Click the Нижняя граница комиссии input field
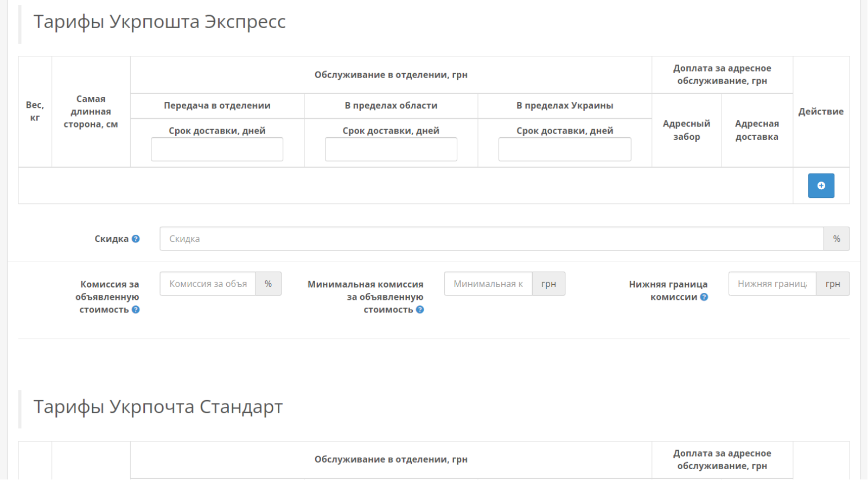868x480 pixels. pos(773,284)
